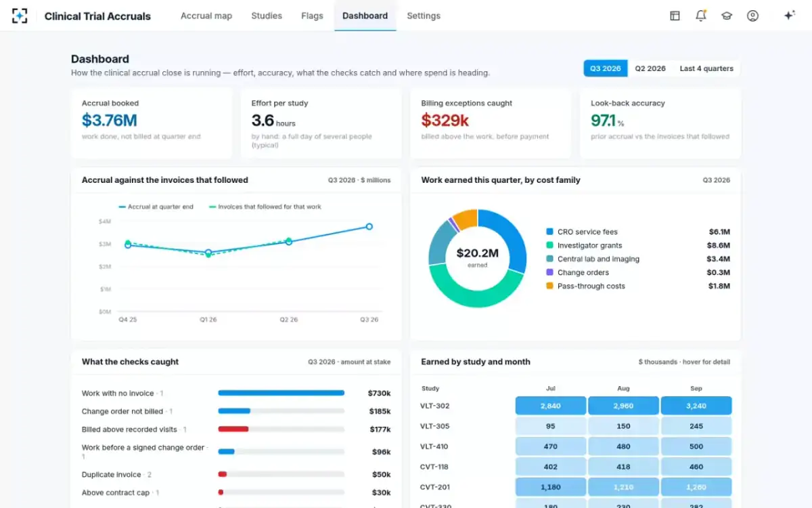Click the Central lab and imaging swatch
Screen dimensions: 812x508
point(549,259)
